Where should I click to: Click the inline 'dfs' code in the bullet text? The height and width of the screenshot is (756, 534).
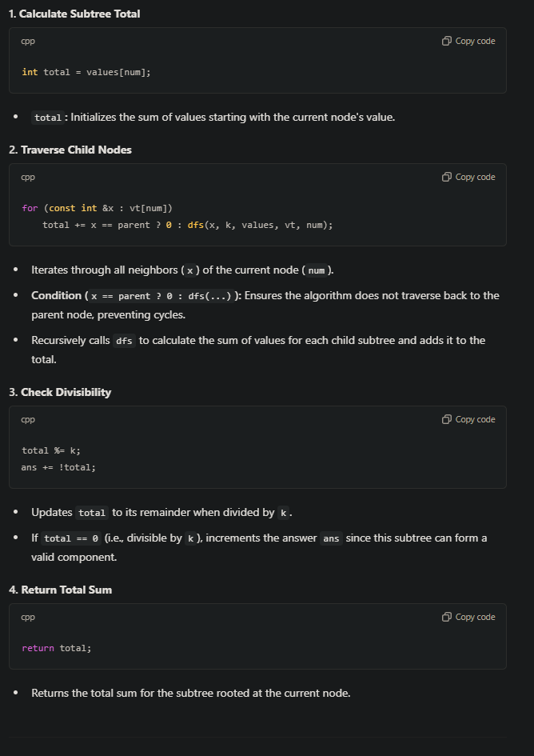(x=124, y=341)
